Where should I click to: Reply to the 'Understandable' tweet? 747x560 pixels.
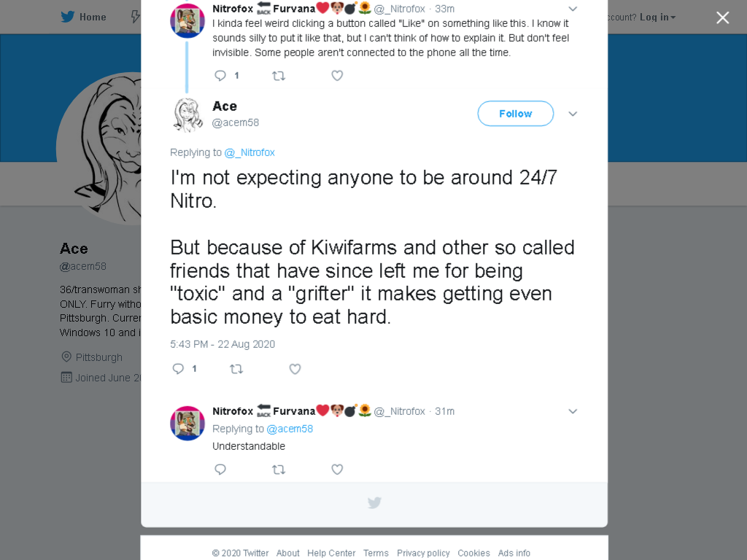220,469
